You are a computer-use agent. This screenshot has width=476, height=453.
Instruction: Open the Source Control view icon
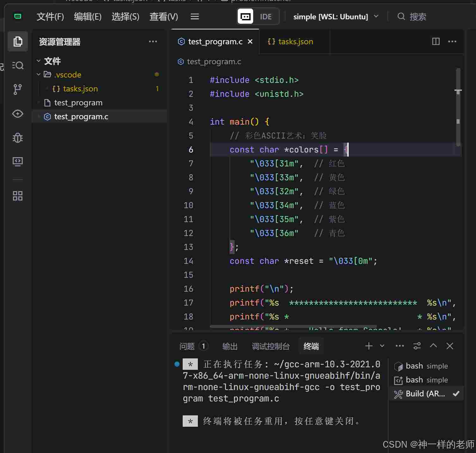[x=18, y=90]
